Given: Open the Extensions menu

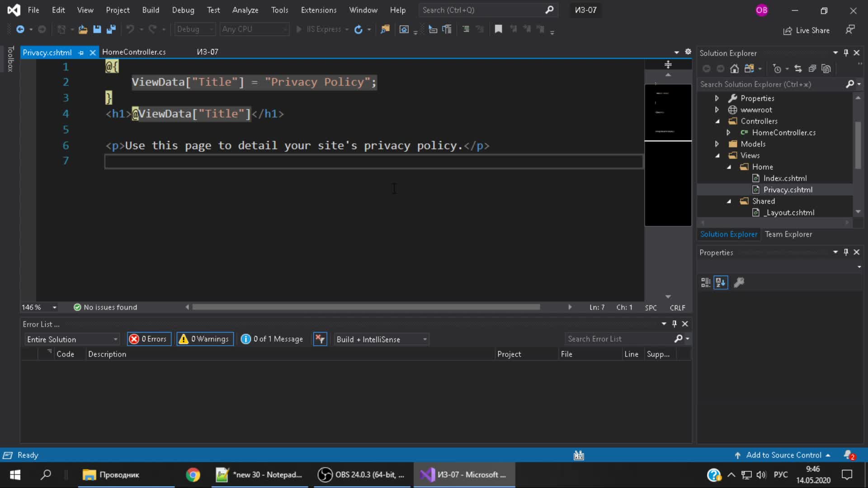Looking at the screenshot, I should pyautogui.click(x=319, y=10).
